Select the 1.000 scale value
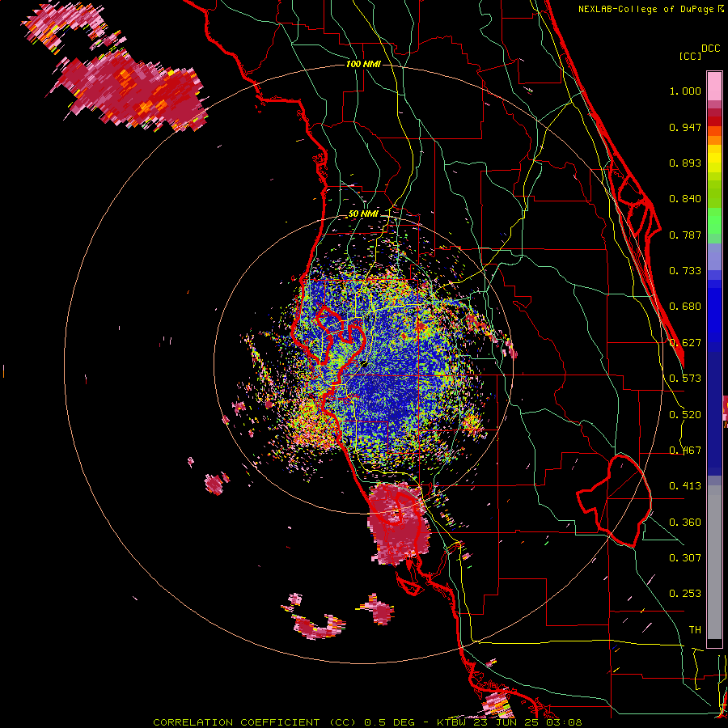This screenshot has width=728, height=728. point(685,91)
